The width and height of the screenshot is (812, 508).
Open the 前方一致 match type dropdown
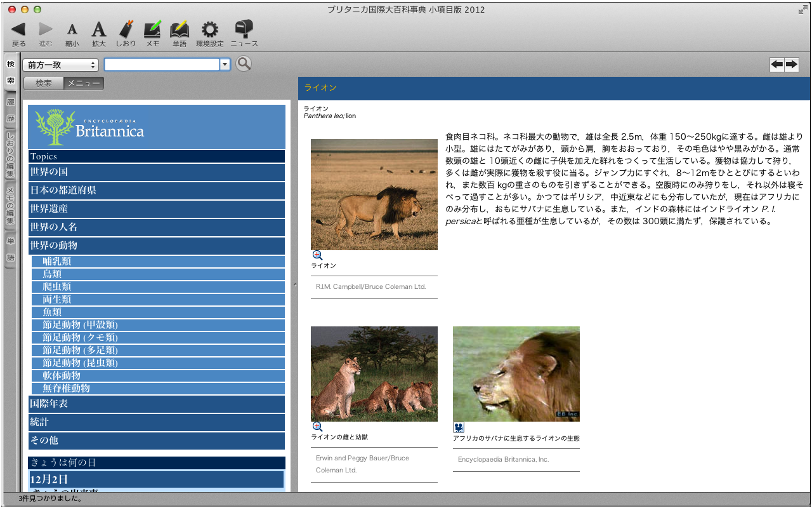[x=60, y=65]
